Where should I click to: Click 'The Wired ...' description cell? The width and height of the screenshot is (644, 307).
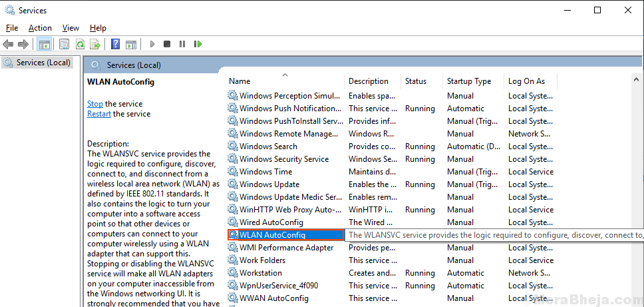pos(372,222)
